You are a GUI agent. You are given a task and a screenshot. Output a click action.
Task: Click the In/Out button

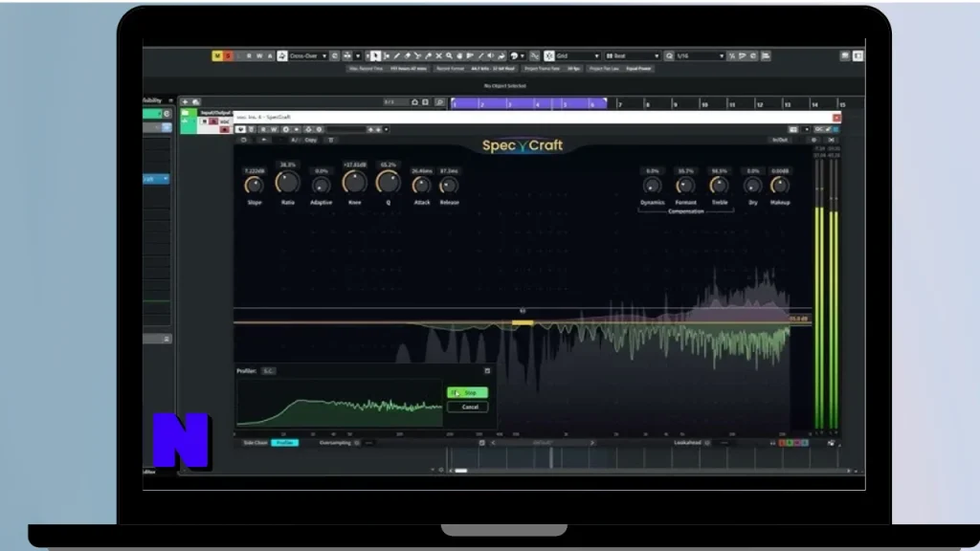[x=779, y=140]
